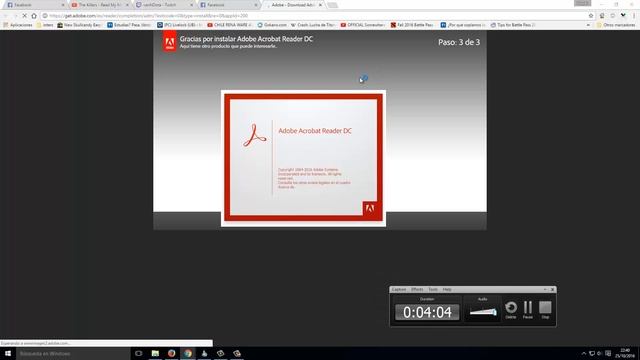Open the Chrome menu button
Image resolution: width=640 pixels, height=360 pixels.
(634, 16)
